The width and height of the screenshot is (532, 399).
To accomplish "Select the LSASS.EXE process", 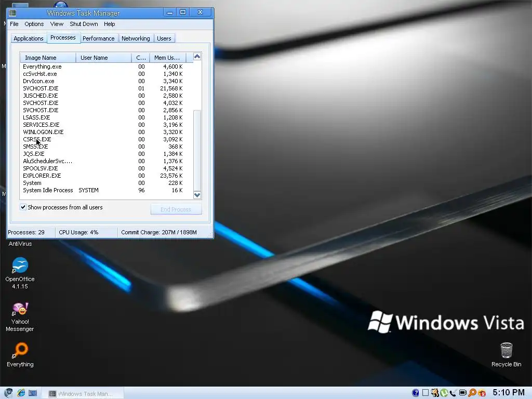I will [106, 117].
